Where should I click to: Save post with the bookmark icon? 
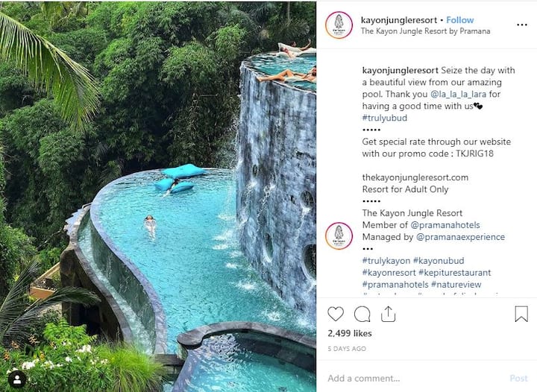click(x=521, y=314)
